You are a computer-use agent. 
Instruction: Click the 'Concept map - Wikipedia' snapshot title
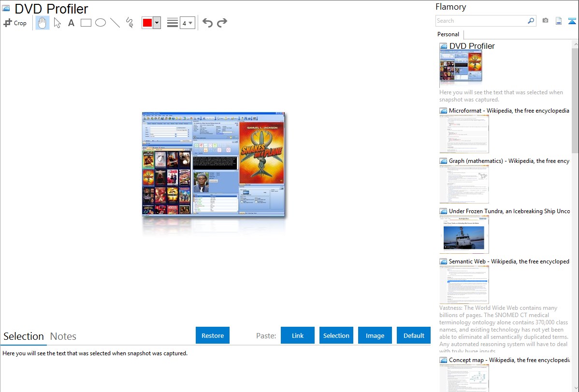tap(509, 360)
